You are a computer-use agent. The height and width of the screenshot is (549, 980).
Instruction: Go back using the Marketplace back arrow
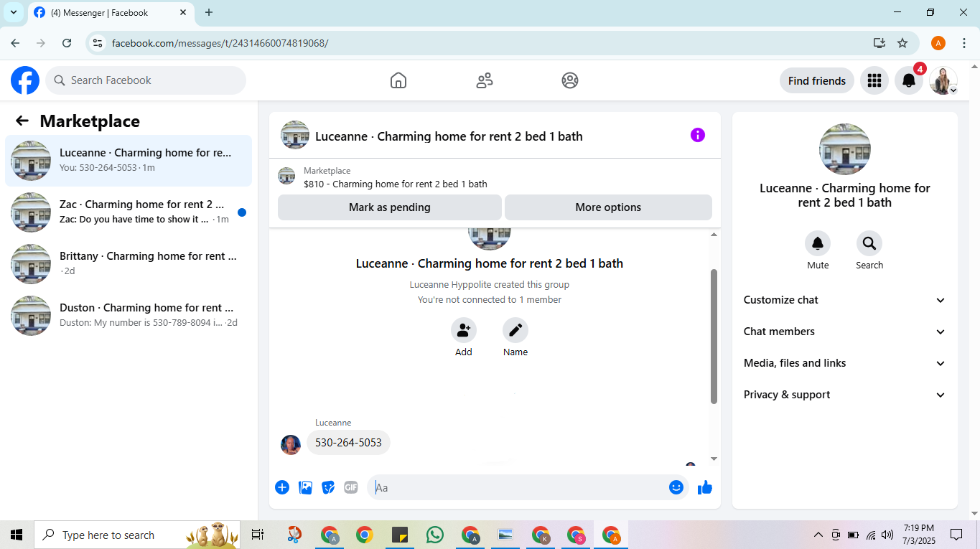(x=22, y=121)
